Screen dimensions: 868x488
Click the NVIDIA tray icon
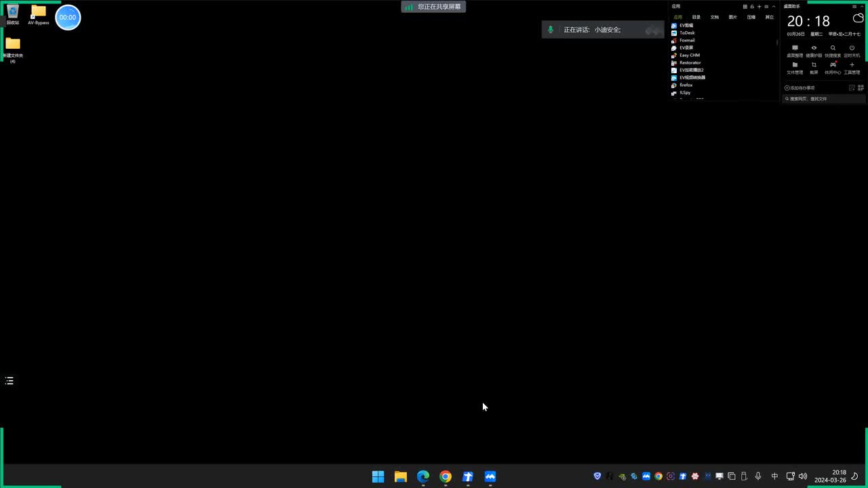coord(622,476)
